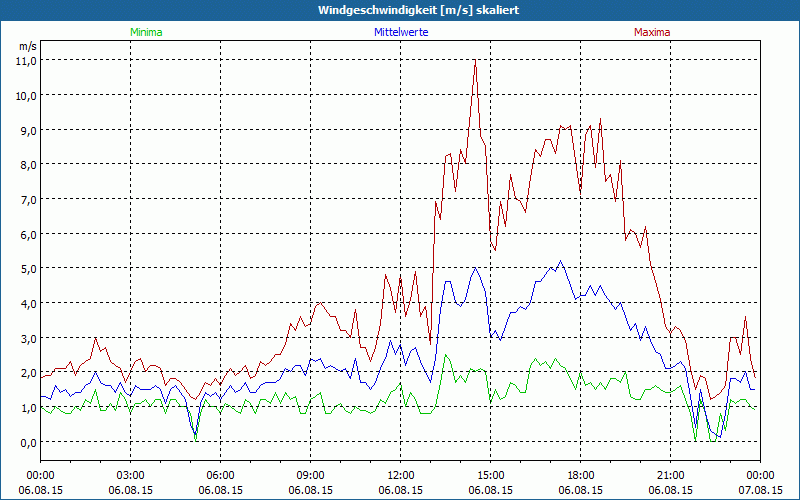Viewport: 800px width, 500px height.
Task: Click the 12:00 time axis label
Action: 401,475
